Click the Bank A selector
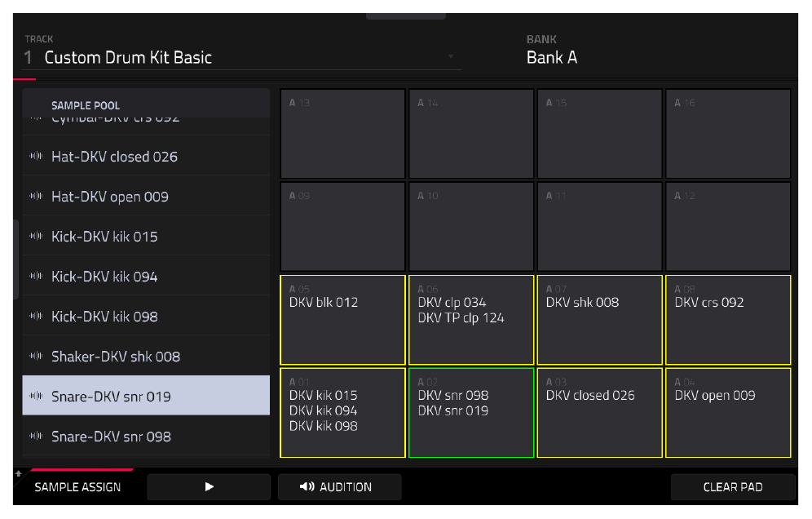The image size is (812, 519). (x=551, y=58)
